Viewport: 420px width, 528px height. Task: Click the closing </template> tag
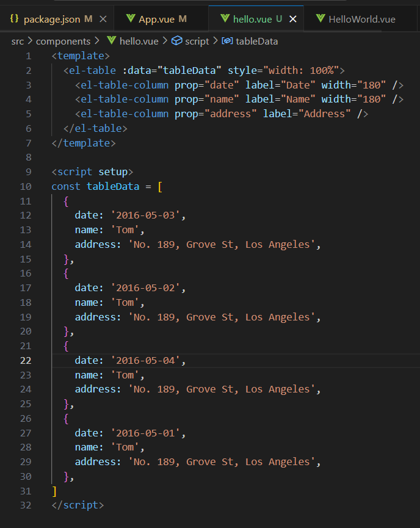84,143
